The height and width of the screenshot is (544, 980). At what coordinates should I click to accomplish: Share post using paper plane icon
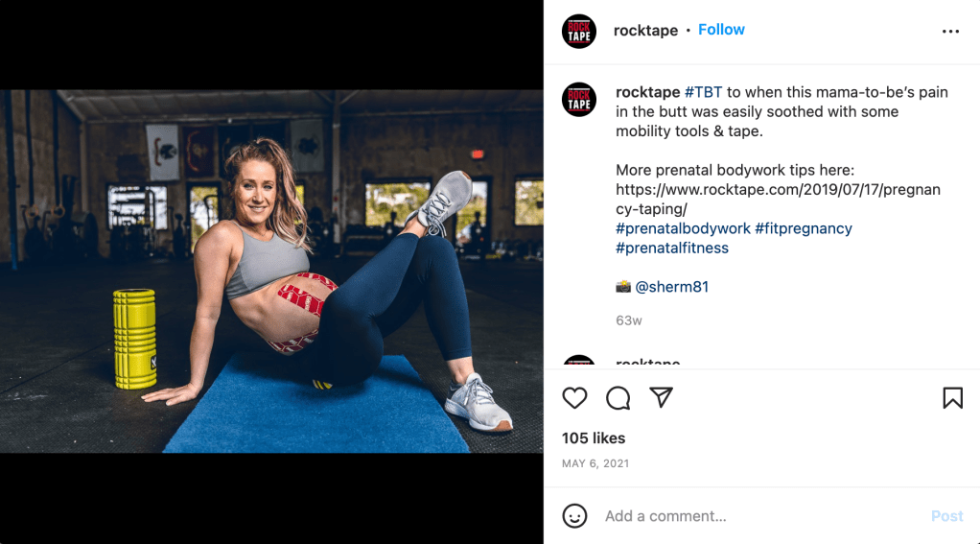[661, 397]
